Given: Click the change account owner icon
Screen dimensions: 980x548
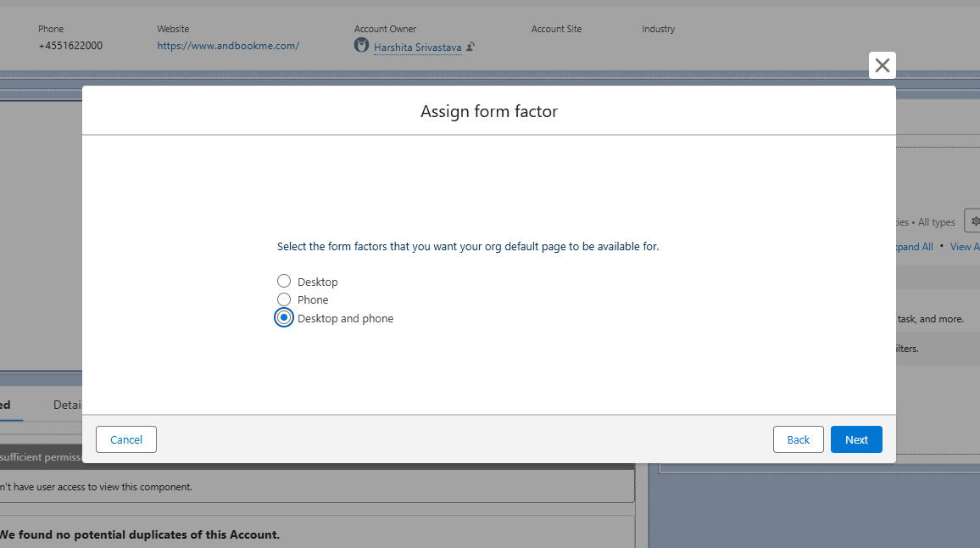Looking at the screenshot, I should [x=470, y=47].
